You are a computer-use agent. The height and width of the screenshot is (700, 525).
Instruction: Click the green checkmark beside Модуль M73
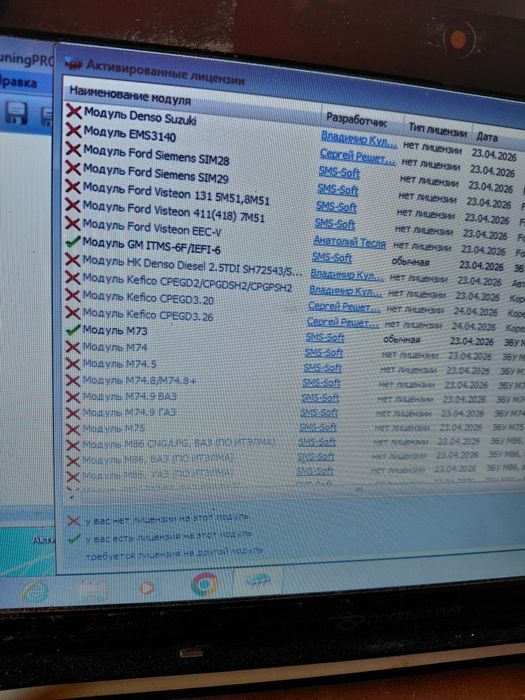coord(73,330)
